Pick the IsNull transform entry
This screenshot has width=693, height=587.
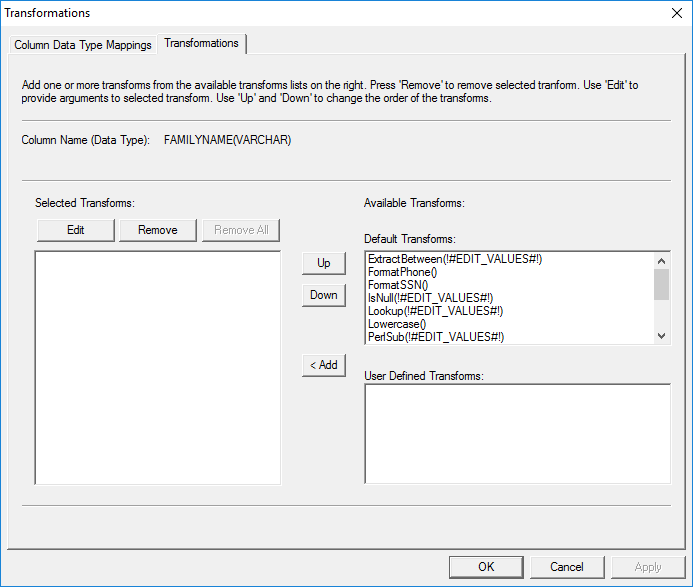(430, 298)
